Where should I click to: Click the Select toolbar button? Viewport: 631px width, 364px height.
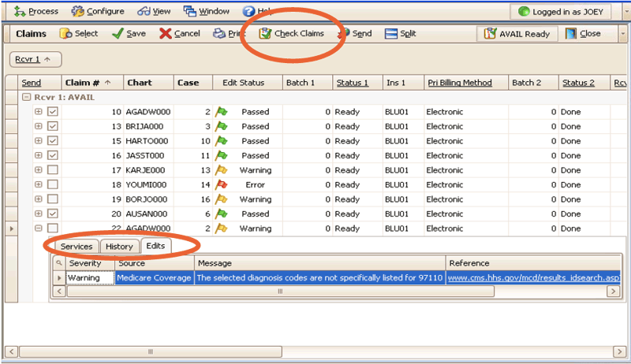click(79, 33)
